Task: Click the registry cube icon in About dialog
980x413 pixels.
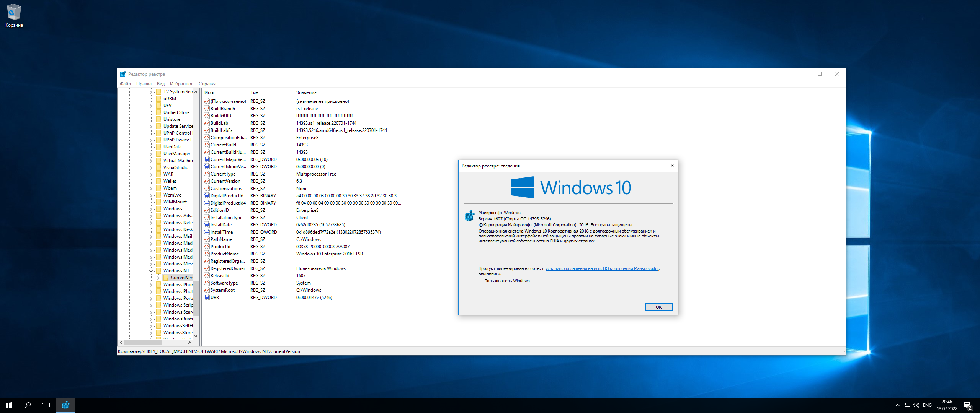Action: pos(469,216)
